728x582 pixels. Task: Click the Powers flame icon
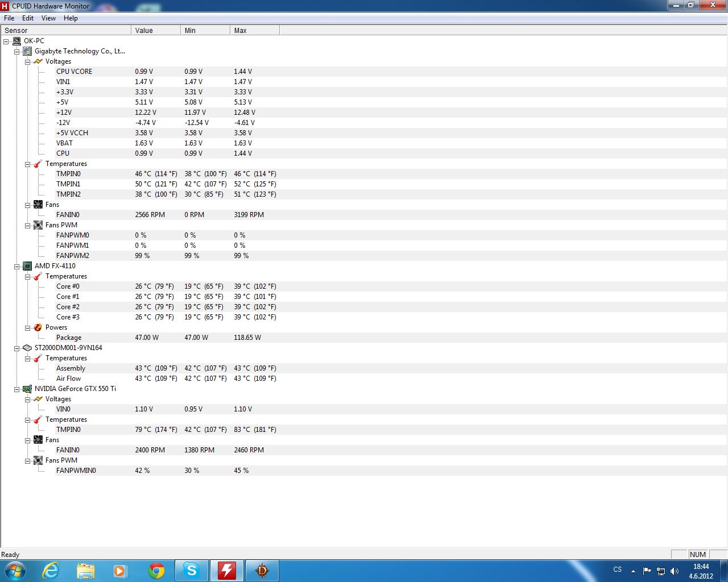point(38,327)
